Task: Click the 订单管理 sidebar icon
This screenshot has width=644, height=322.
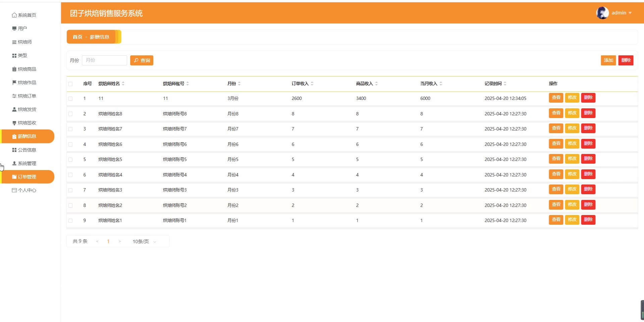Action: (x=14, y=177)
